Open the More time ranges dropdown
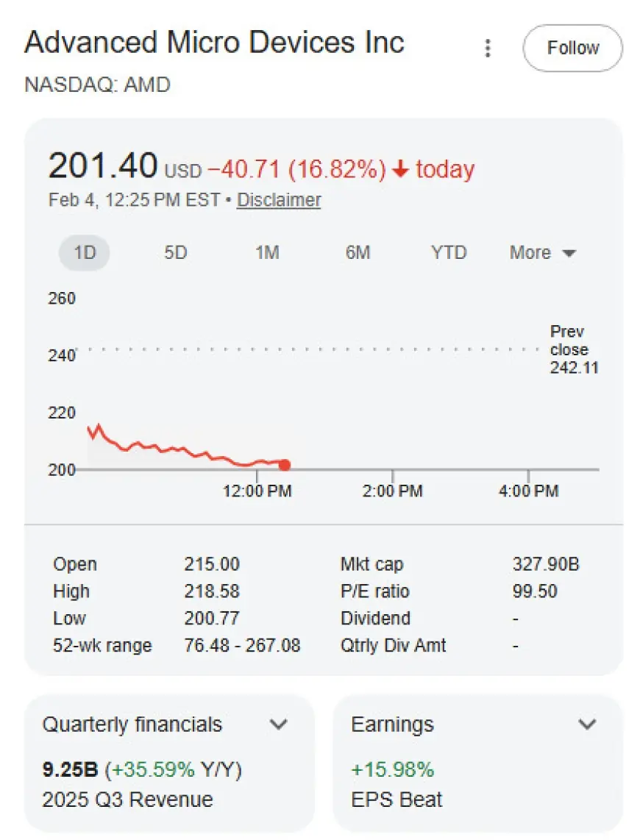640x840 pixels. tap(542, 253)
